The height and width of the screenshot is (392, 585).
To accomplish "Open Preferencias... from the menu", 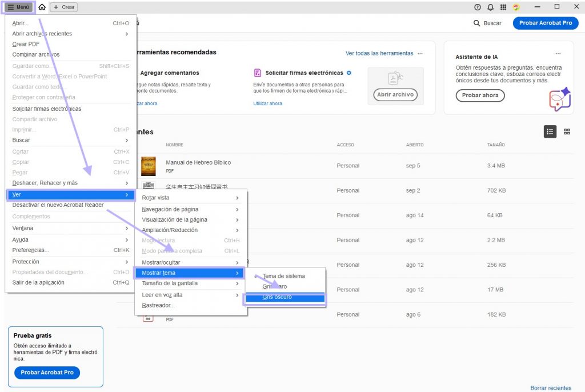I will click(x=70, y=250).
